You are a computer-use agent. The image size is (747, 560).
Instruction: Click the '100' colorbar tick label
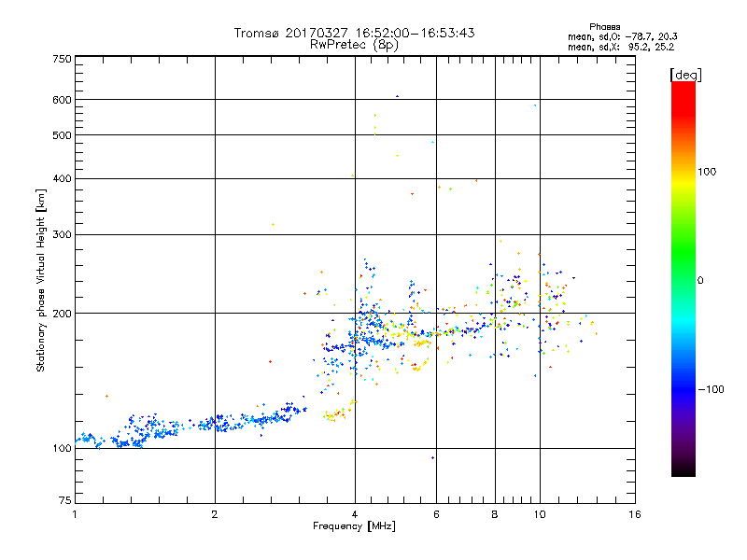[707, 172]
